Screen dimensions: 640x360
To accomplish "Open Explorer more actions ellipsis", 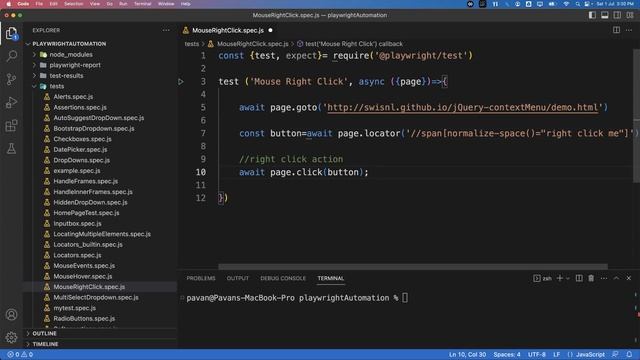I will (166, 30).
